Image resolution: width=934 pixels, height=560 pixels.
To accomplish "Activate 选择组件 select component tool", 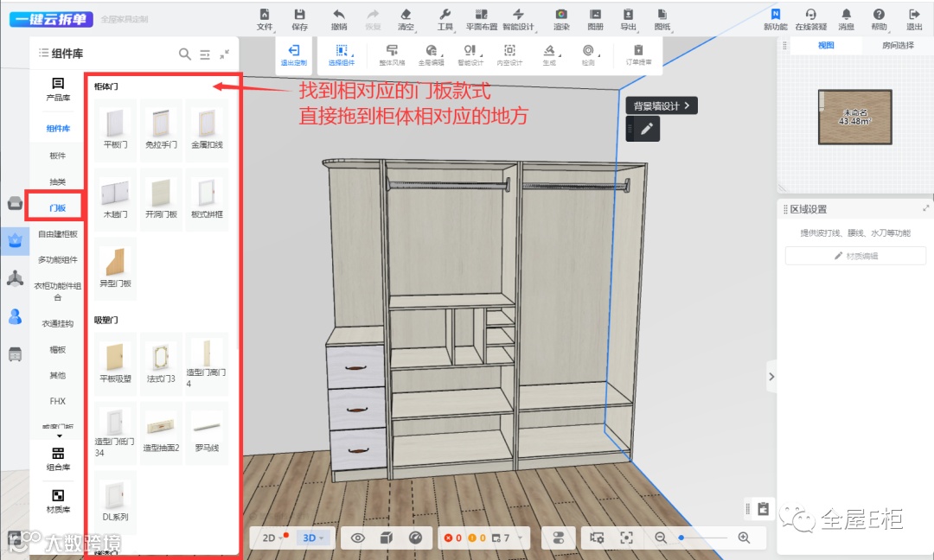I will [x=342, y=54].
